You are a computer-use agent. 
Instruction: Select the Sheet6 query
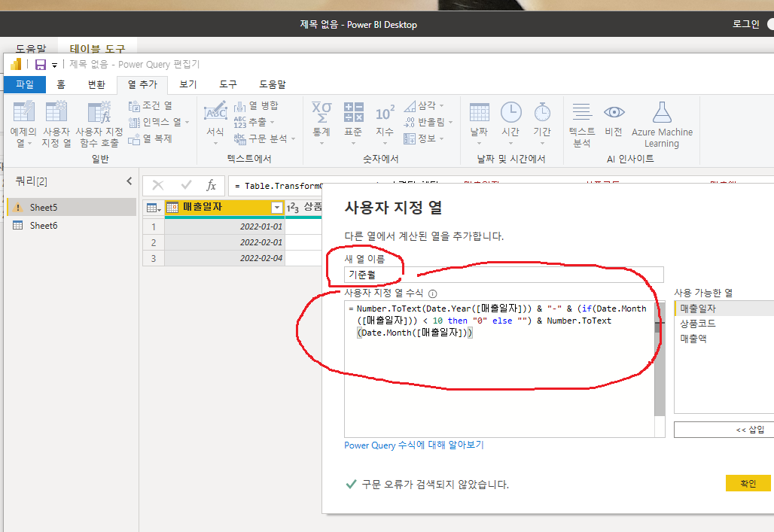(72, 226)
